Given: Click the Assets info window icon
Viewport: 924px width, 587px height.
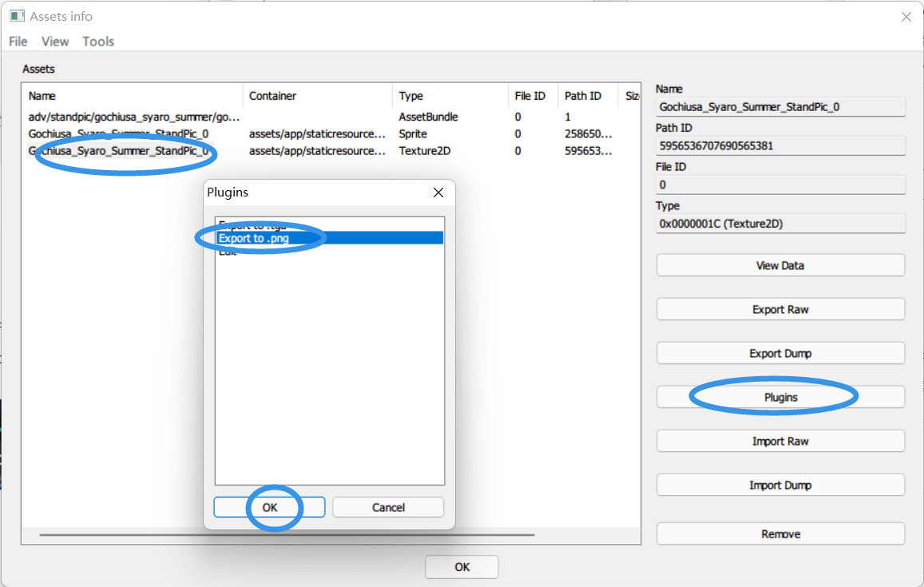Looking at the screenshot, I should point(17,17).
